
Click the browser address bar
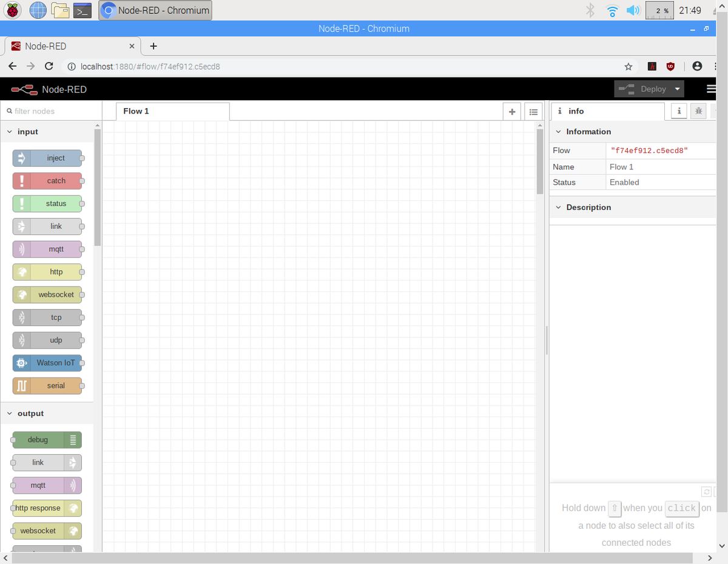[x=346, y=66]
